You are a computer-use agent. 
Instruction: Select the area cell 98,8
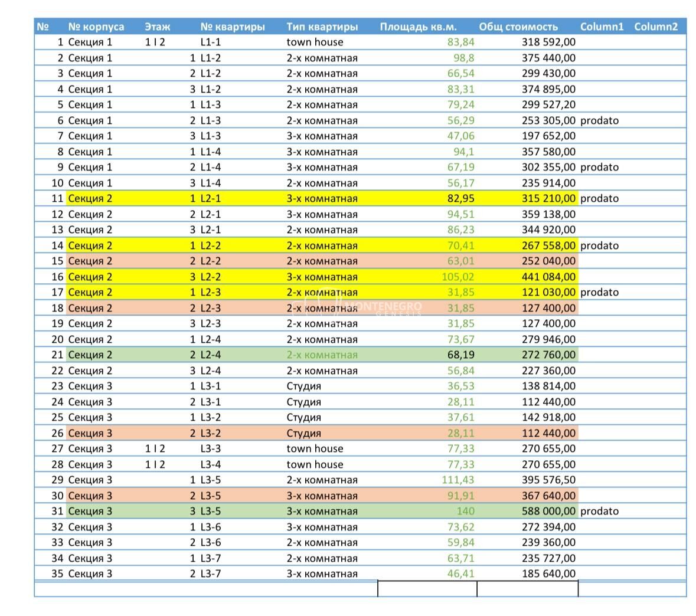click(464, 58)
